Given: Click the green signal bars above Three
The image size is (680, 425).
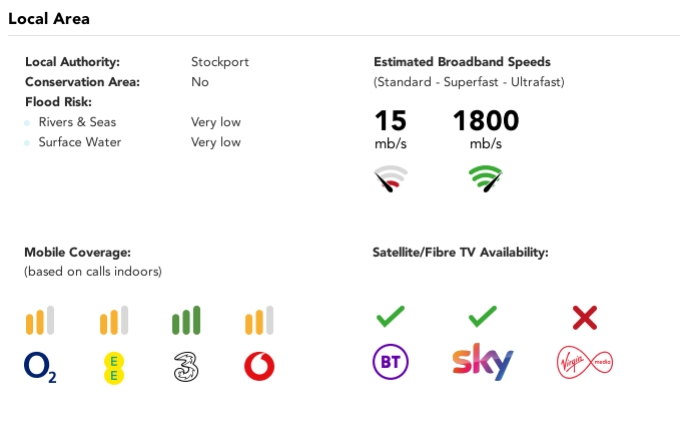Looking at the screenshot, I should point(186,320).
